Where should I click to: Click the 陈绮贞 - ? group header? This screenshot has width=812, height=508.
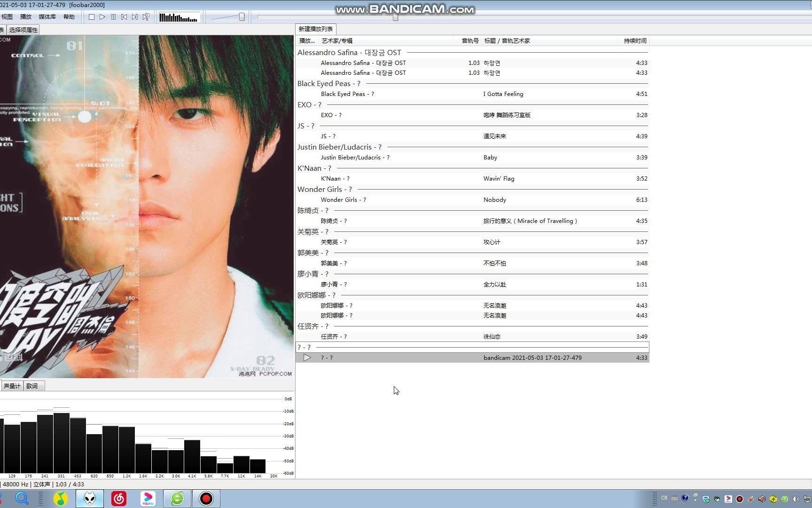(472, 211)
